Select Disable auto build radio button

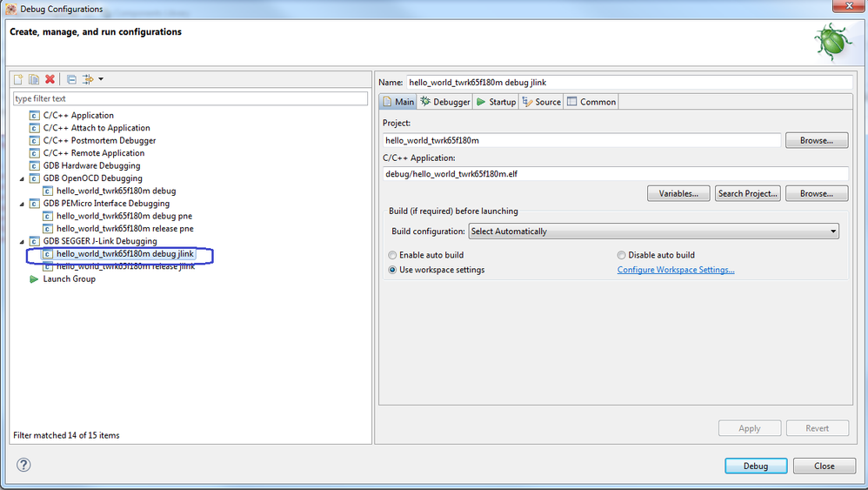tap(621, 255)
